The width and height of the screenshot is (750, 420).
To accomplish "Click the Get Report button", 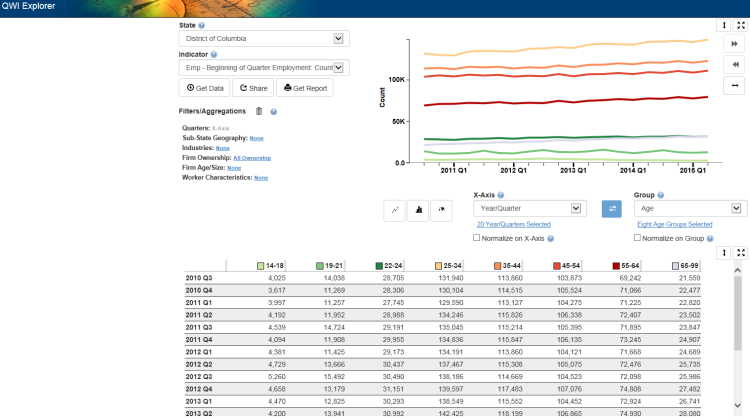I will 306,88.
